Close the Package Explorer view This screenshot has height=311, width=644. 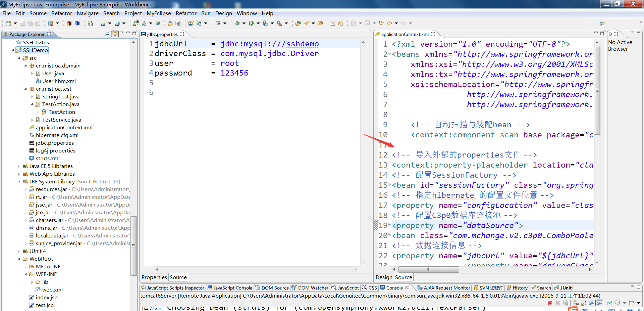pyautogui.click(x=49, y=34)
